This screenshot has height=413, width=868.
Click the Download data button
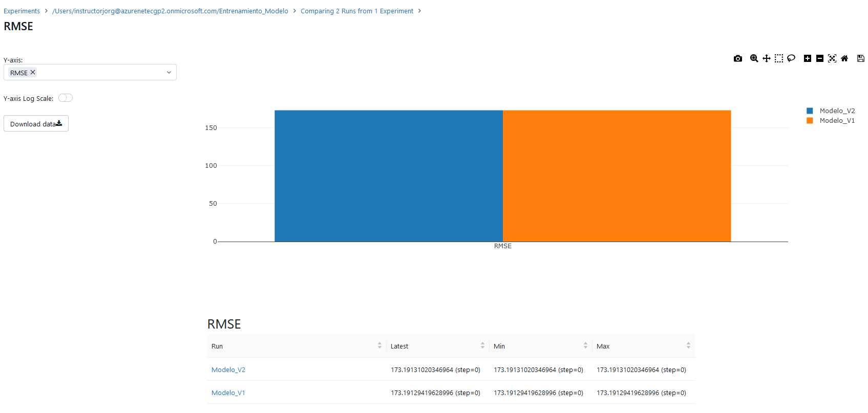pyautogui.click(x=36, y=124)
